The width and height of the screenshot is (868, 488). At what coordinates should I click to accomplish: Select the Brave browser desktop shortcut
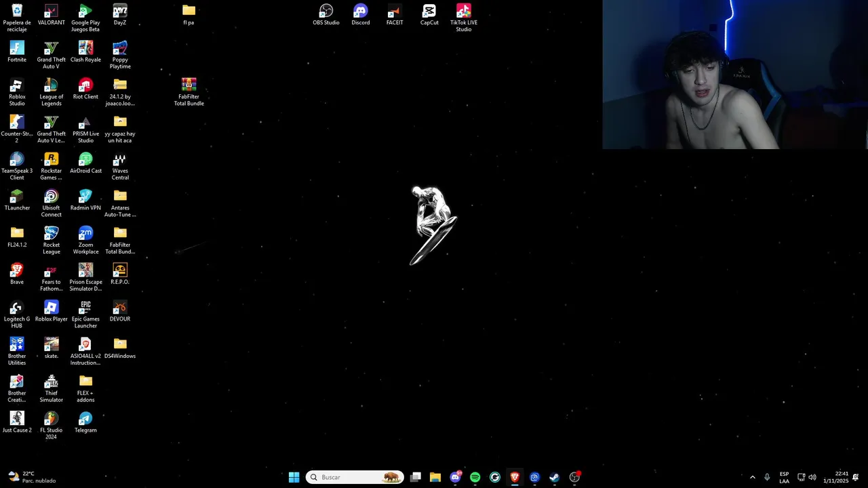(x=17, y=274)
